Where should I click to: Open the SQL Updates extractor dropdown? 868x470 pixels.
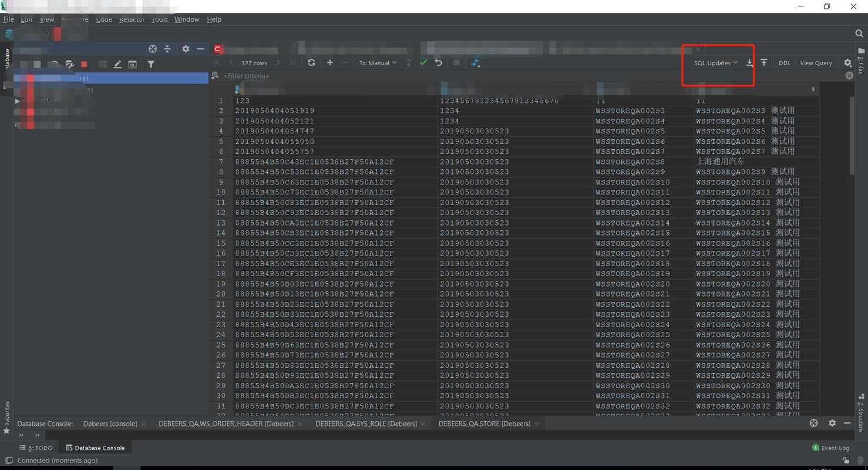(715, 63)
